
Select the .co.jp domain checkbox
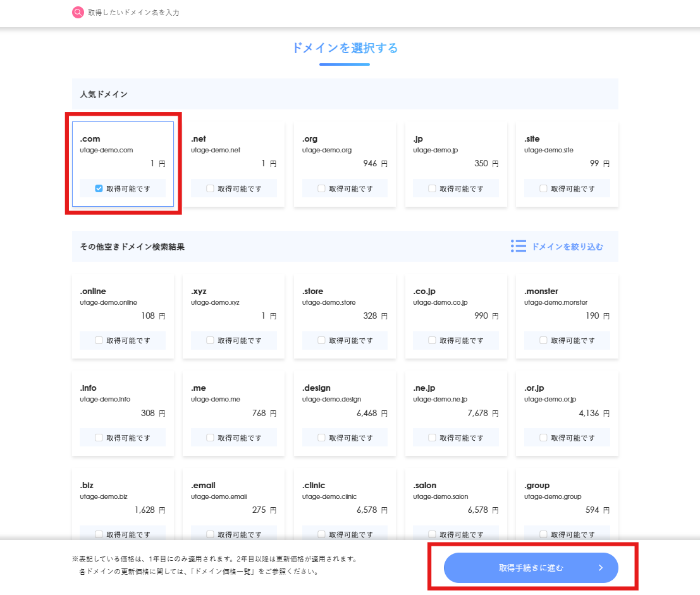432,340
